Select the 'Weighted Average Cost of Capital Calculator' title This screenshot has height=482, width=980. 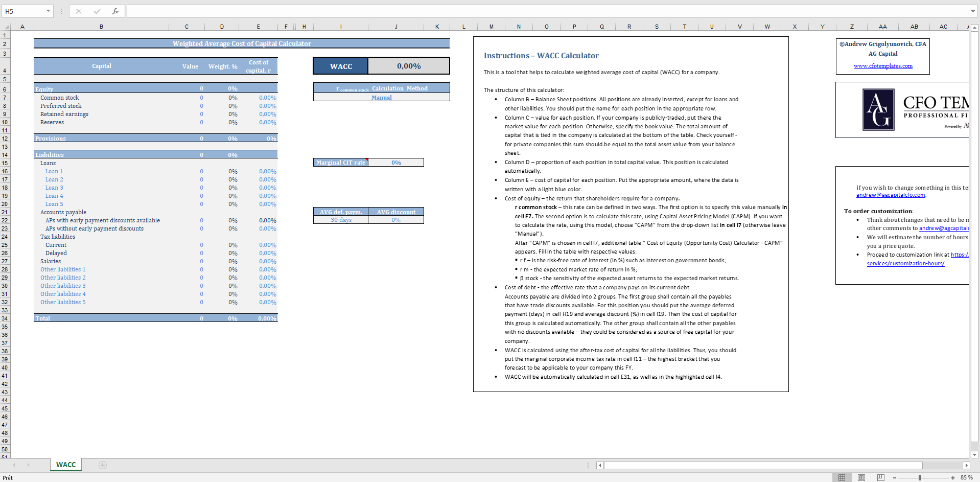click(242, 43)
